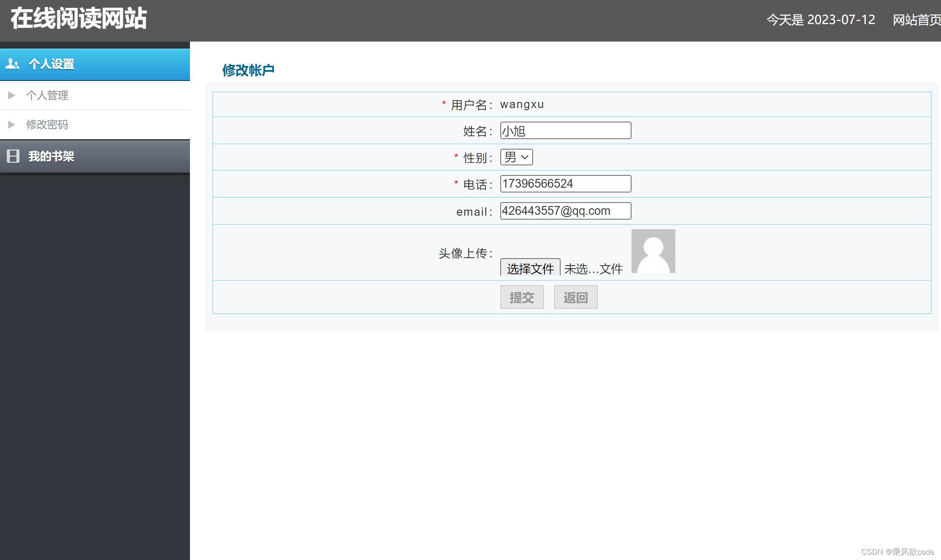Screen dimensions: 941x560
Task: Click the 修改帐户 page heading
Action: [248, 70]
